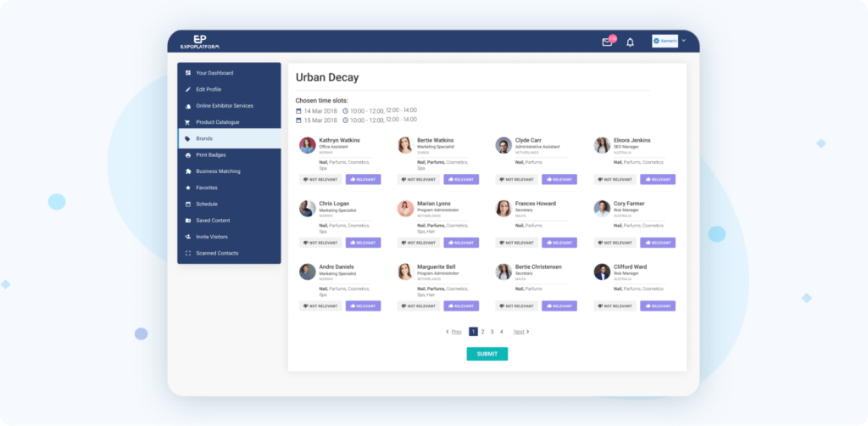868x426 pixels.
Task: Click the name Frances Howard
Action: point(536,204)
